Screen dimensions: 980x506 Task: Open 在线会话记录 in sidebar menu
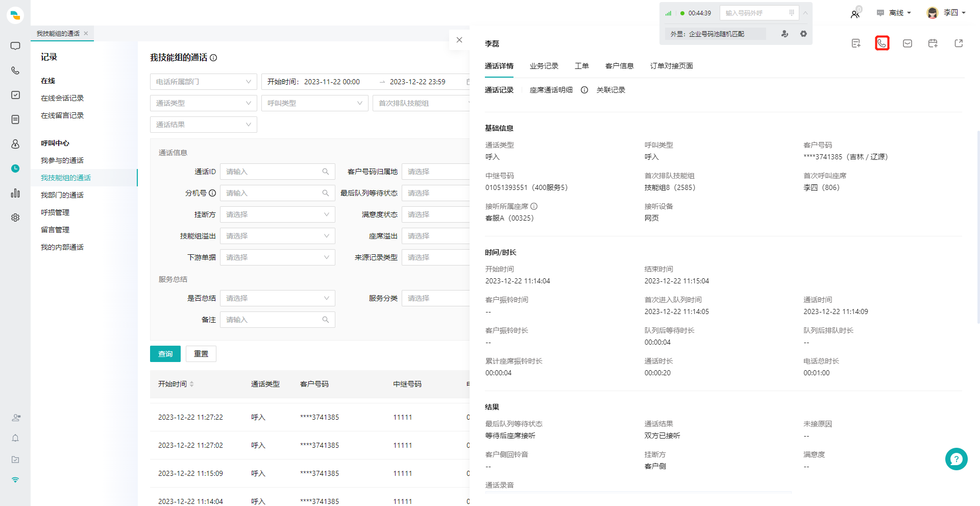coord(62,98)
